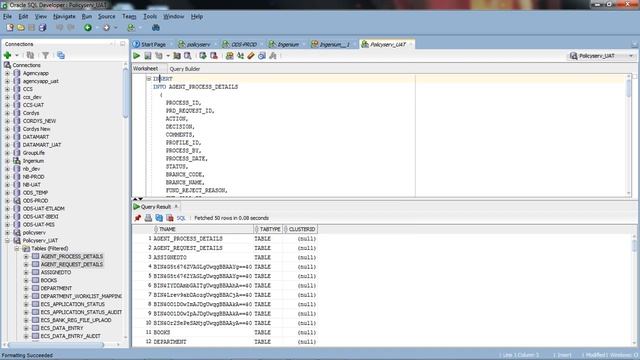Expand the BOOKS table node

(26, 280)
